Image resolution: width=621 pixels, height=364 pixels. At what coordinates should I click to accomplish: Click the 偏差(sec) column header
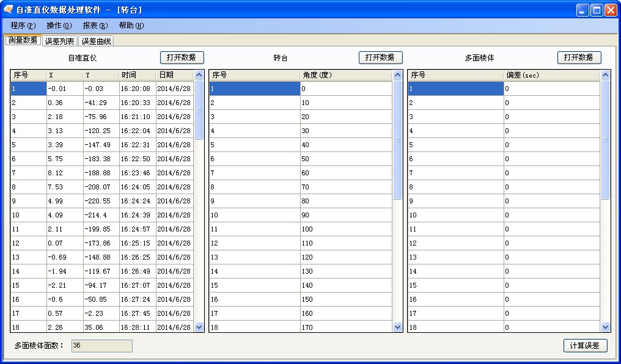550,75
